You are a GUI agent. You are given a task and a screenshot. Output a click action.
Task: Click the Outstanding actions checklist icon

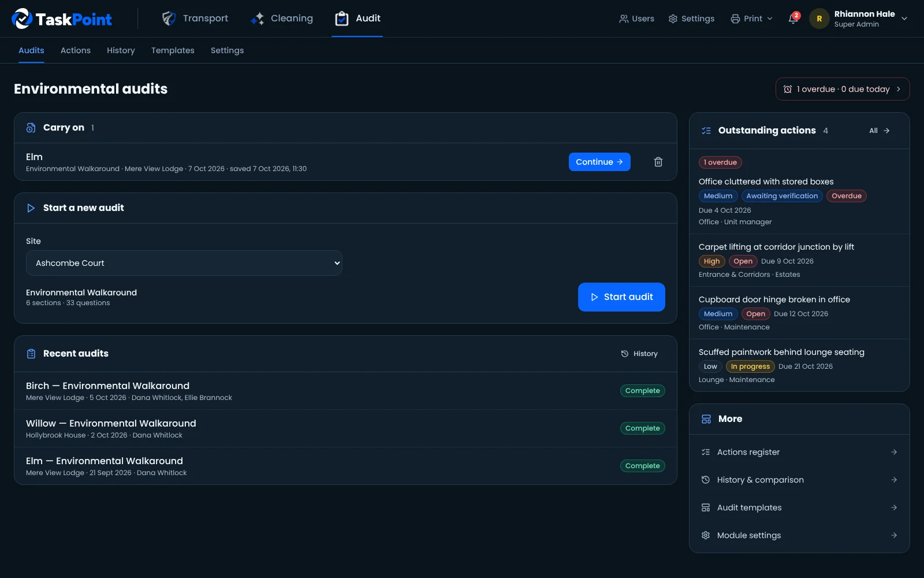click(706, 131)
